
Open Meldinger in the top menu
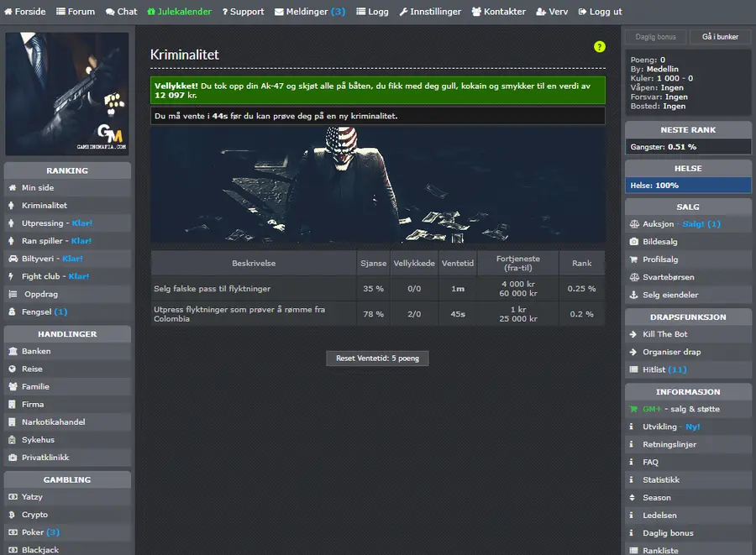point(310,12)
